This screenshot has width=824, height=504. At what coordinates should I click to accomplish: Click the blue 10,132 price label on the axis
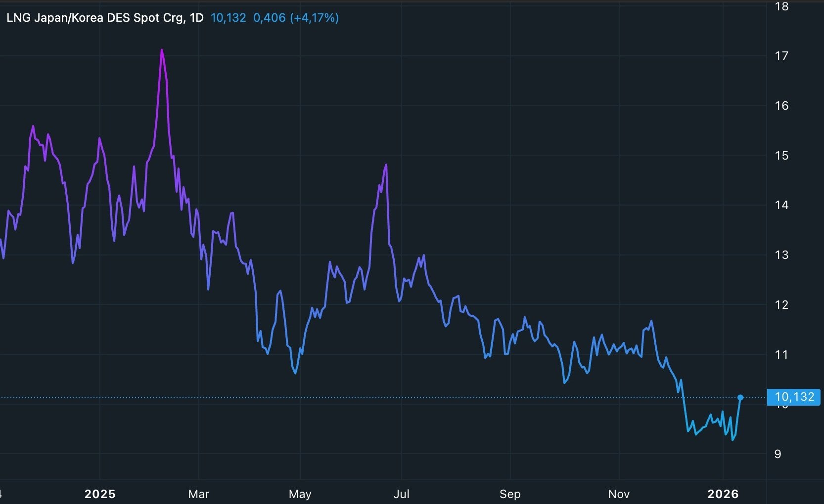(794, 397)
